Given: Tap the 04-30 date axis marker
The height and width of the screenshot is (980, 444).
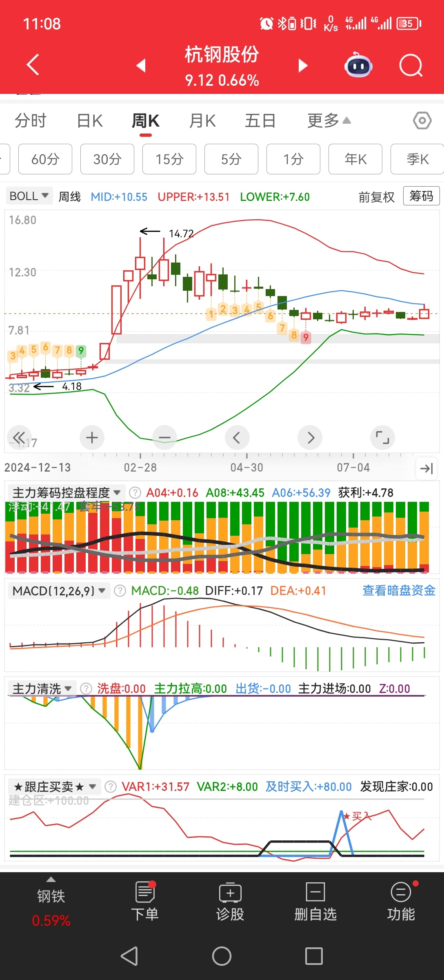Looking at the screenshot, I should pos(247,468).
